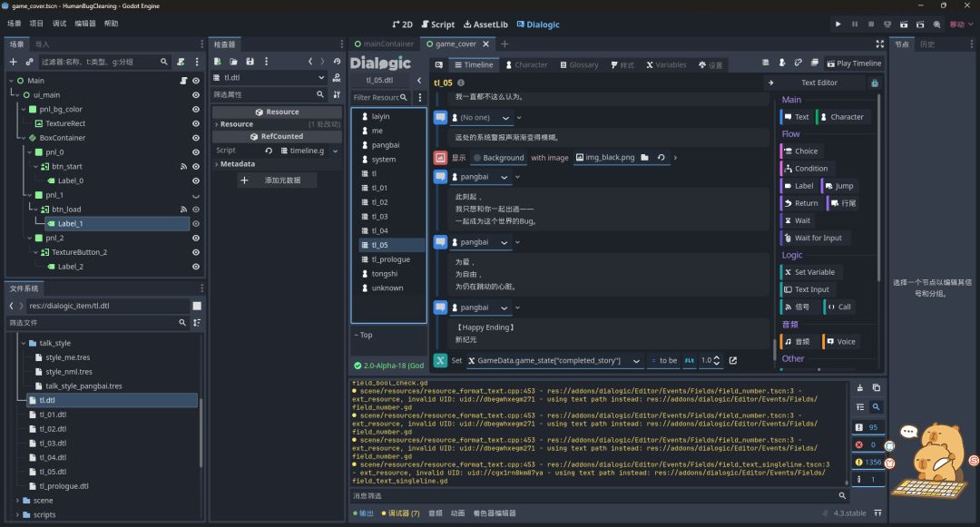This screenshot has height=527, width=980.
Task: Hide the TextureRect node
Action: 195,123
